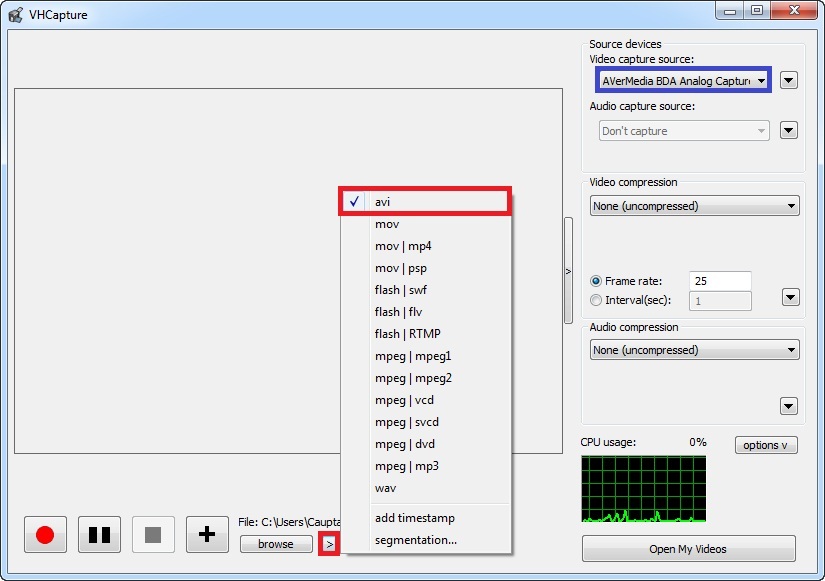Collapse the side panel with the vertical handle
Screen dimensions: 825x581
tap(568, 271)
